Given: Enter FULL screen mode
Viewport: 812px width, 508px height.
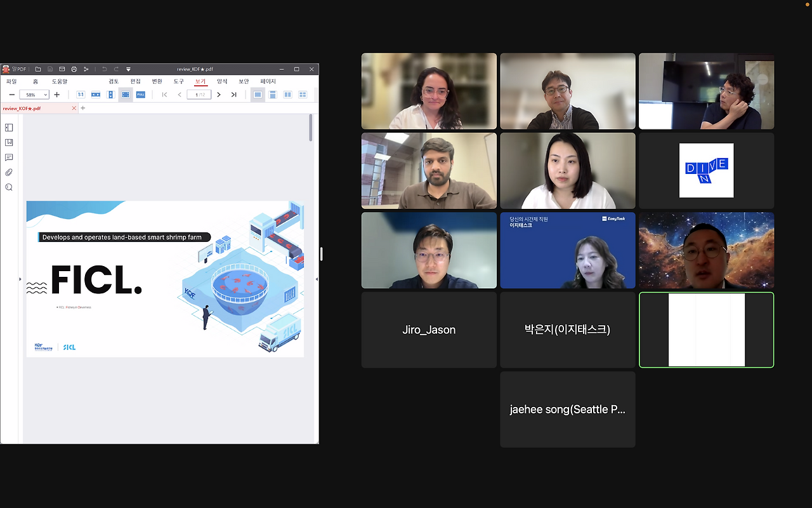Looking at the screenshot, I should pos(140,95).
